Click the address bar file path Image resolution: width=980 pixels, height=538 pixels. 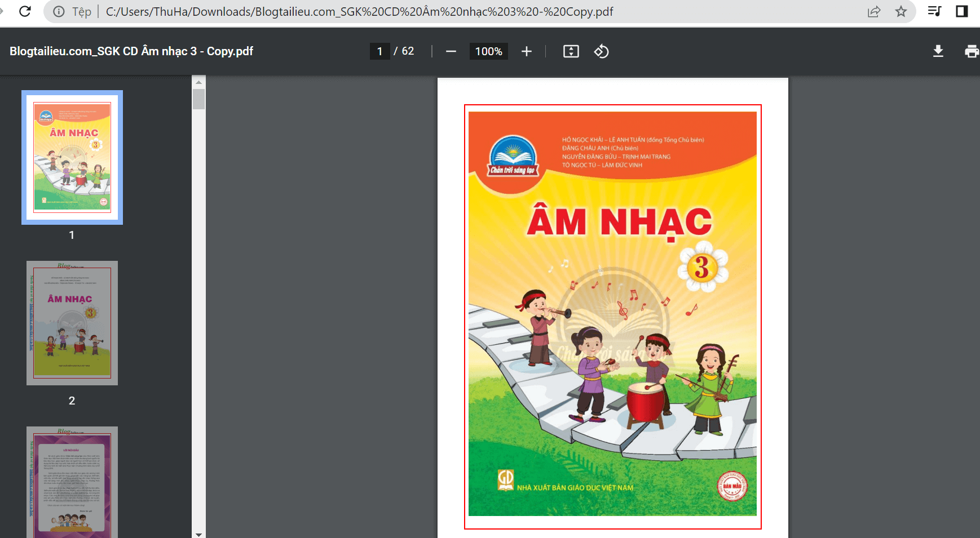359,11
